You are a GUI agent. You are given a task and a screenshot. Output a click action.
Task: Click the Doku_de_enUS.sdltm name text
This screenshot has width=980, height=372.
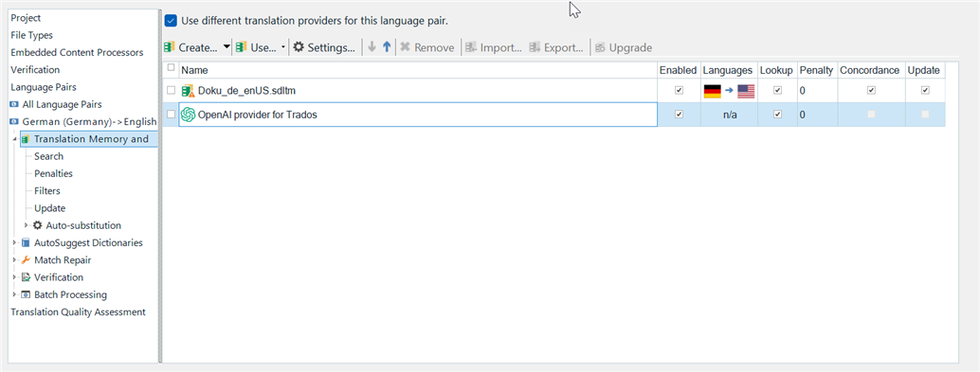coord(246,91)
